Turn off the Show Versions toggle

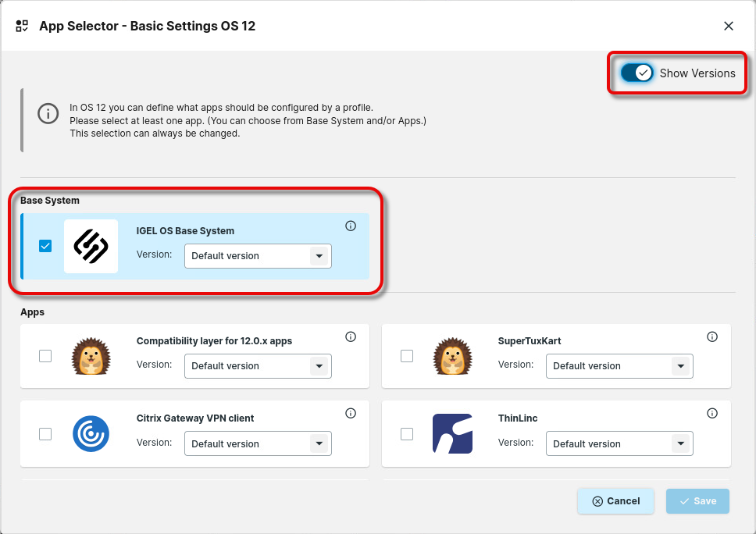coord(637,73)
